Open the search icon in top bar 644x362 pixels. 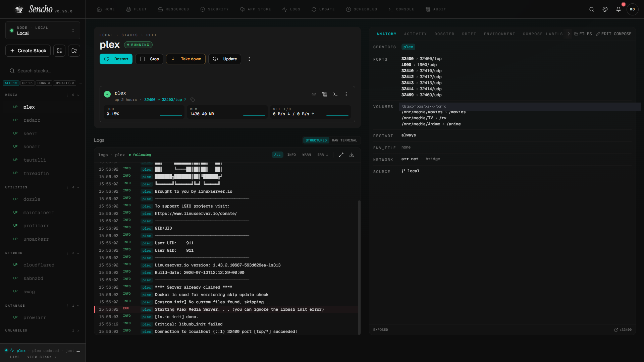point(592,9)
